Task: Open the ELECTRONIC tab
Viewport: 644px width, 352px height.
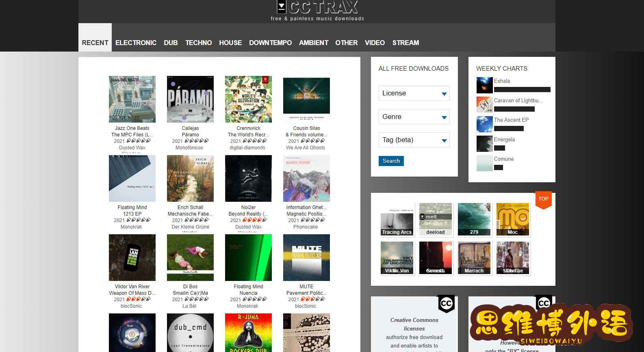Action: coord(136,43)
